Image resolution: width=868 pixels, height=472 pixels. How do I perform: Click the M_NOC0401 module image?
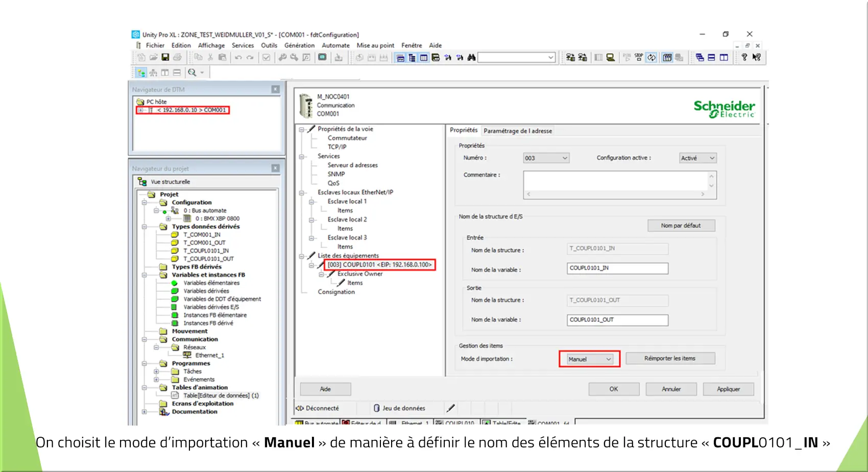coord(305,106)
